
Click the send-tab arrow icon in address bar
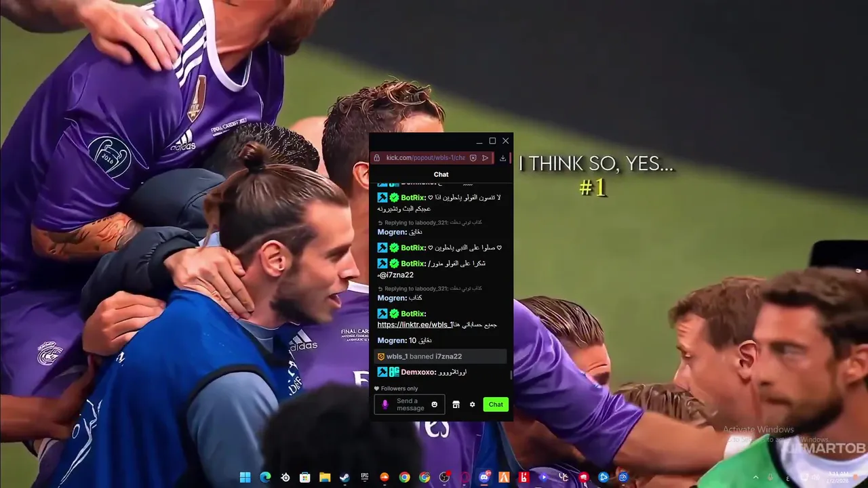[x=486, y=158]
